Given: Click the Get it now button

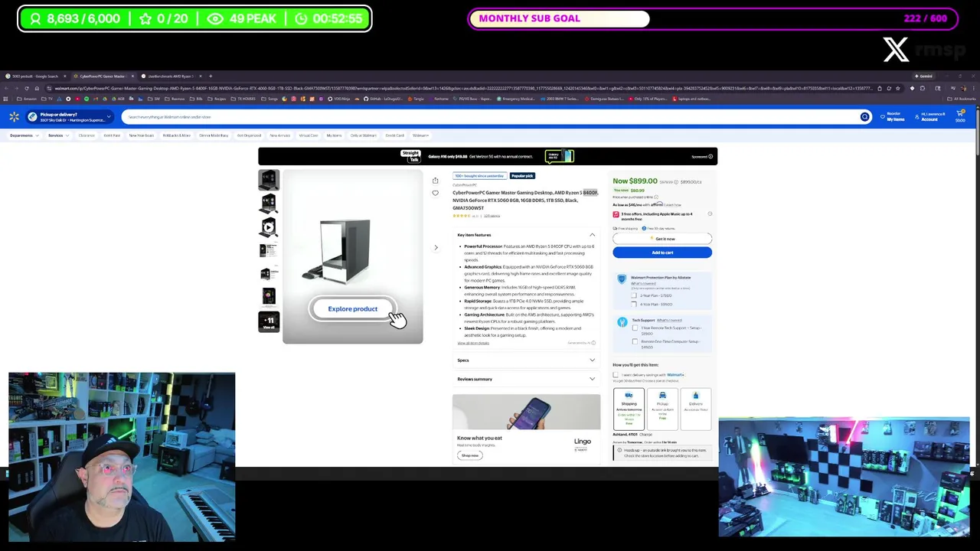Looking at the screenshot, I should point(662,239).
